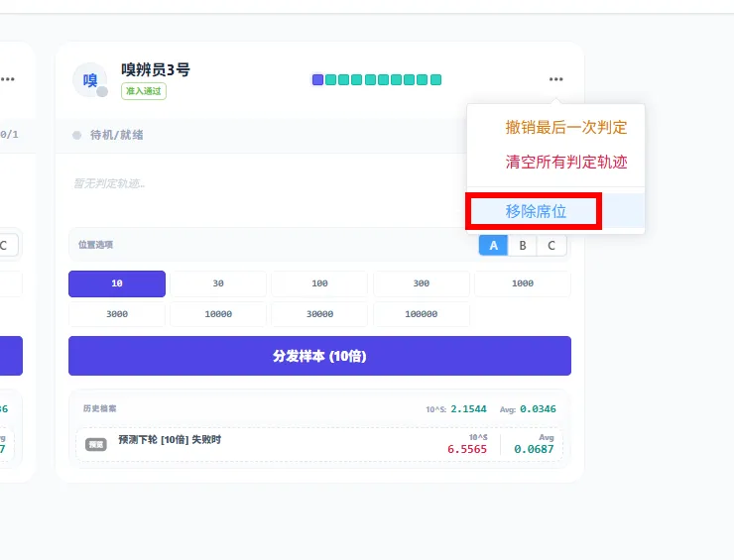Pick the 1000 dilution level
The width and height of the screenshot is (734, 560).
523,283
